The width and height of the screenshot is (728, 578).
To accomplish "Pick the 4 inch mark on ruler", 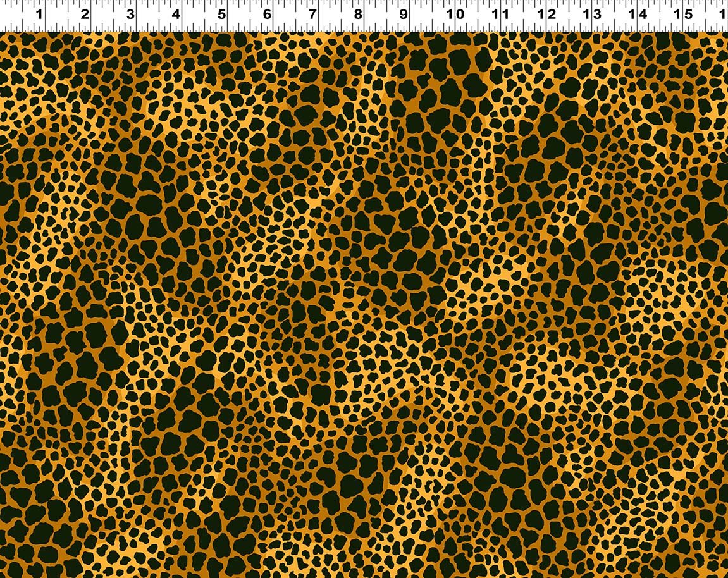I will (176, 14).
